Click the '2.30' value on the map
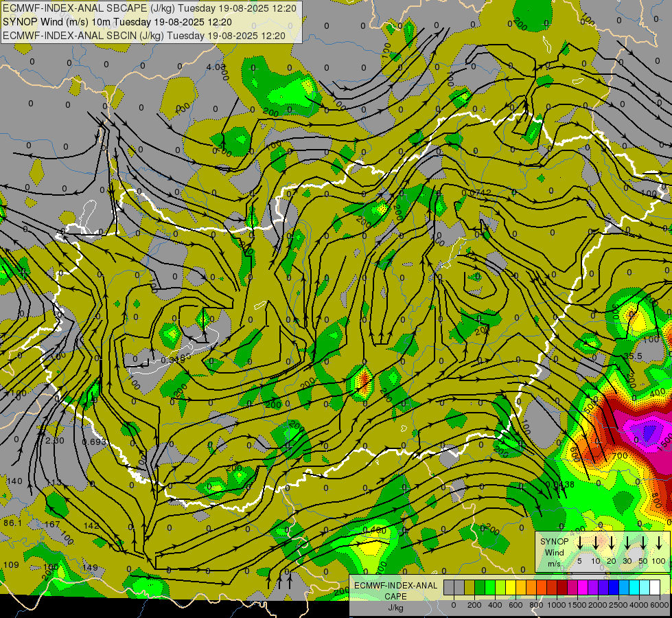 [55, 440]
